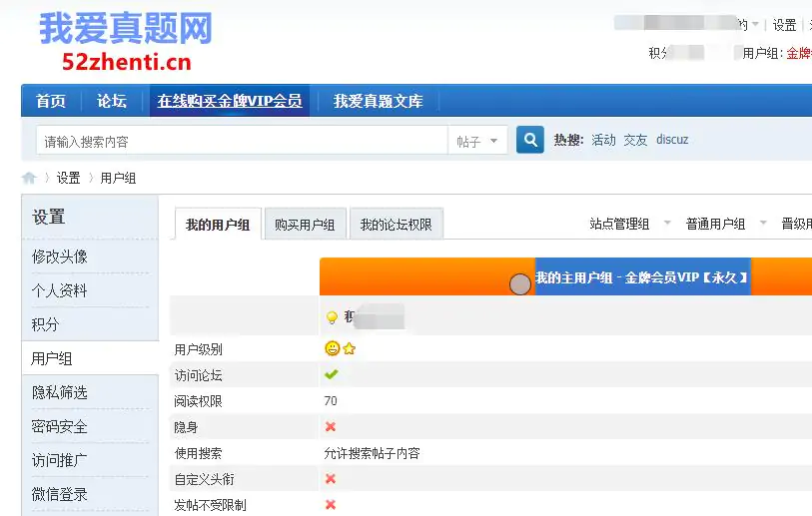
Task: Click the hot search term discuz
Action: pyautogui.click(x=672, y=140)
